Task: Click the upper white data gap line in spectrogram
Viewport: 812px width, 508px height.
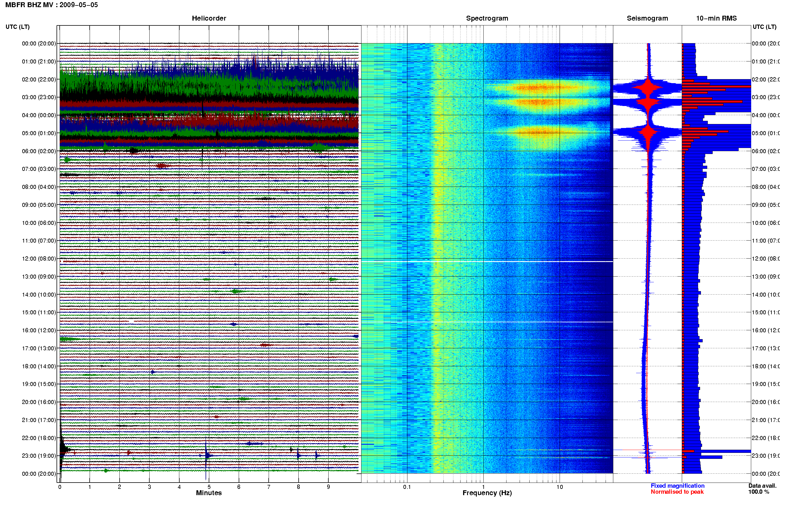Action: point(487,261)
